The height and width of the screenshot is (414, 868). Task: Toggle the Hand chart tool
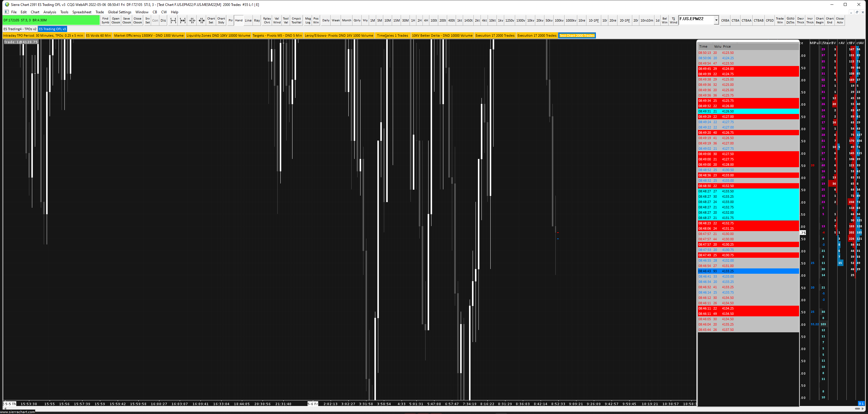click(239, 20)
